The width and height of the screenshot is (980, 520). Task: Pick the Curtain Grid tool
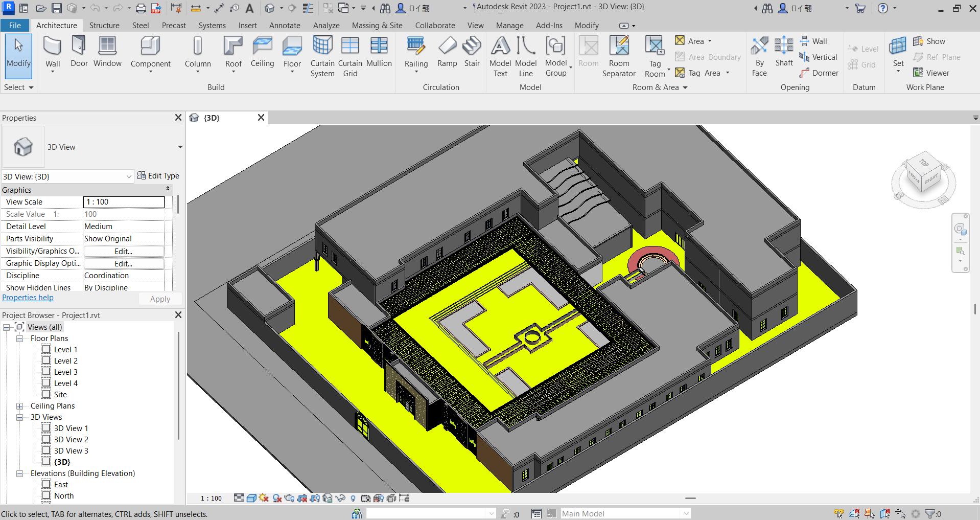pyautogui.click(x=350, y=57)
